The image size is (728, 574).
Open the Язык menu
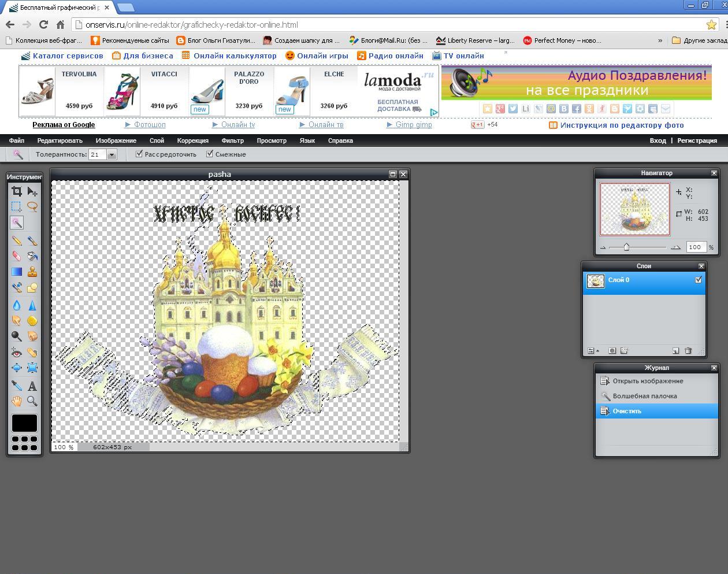coord(307,140)
